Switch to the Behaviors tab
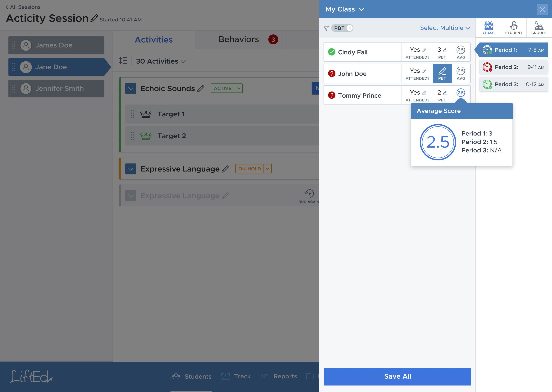The height and width of the screenshot is (392, 552). (239, 39)
